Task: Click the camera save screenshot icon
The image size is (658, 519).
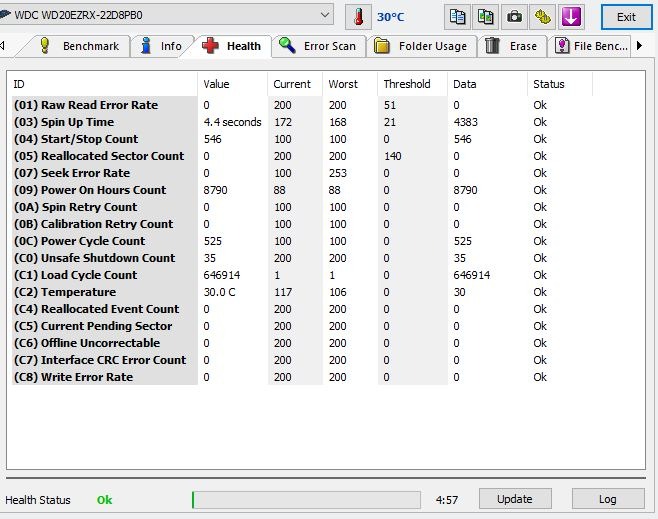Action: tap(514, 17)
